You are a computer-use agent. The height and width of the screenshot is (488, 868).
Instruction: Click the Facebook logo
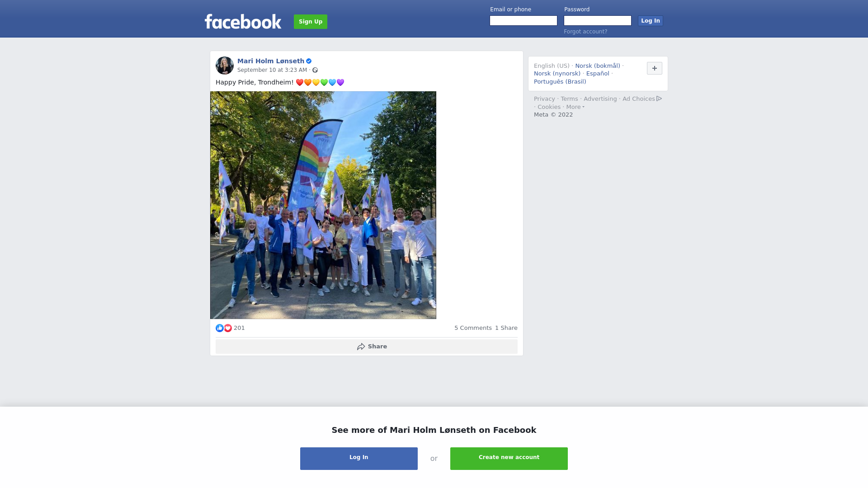(243, 21)
